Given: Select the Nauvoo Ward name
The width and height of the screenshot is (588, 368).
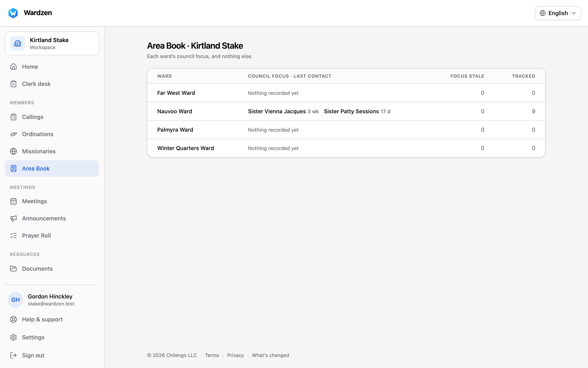Looking at the screenshot, I should (x=174, y=111).
